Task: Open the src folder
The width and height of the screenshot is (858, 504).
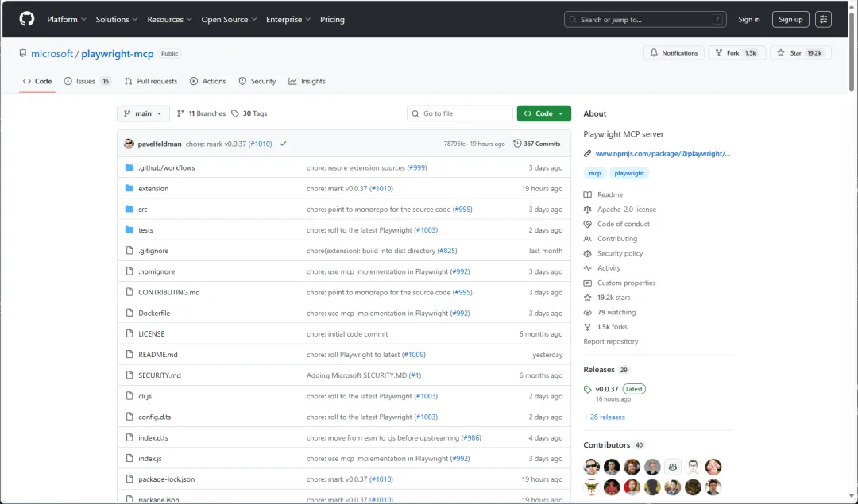Action: point(143,210)
